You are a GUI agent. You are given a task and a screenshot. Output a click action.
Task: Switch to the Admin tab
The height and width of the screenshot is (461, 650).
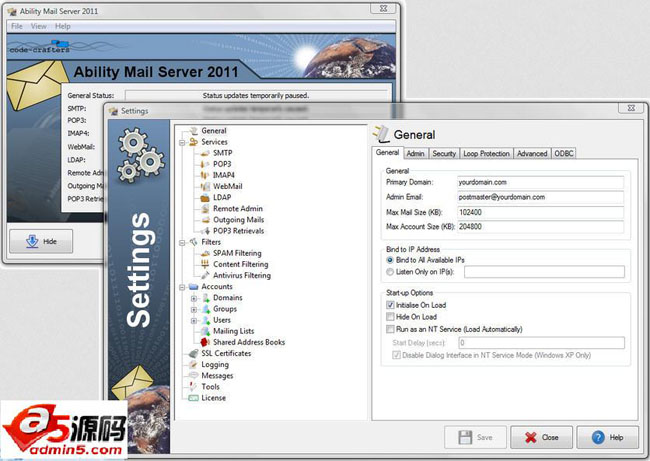[415, 153]
